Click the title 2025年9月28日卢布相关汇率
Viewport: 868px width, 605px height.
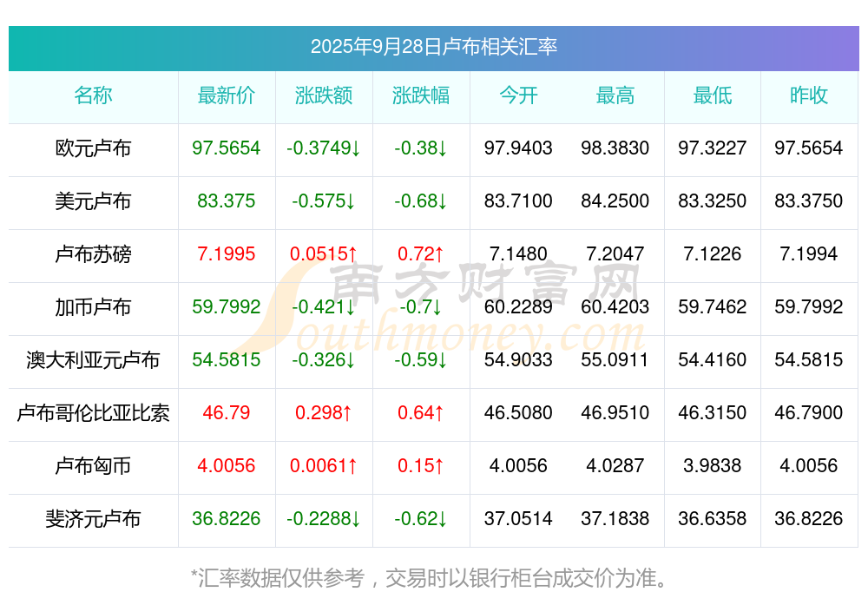tap(433, 47)
